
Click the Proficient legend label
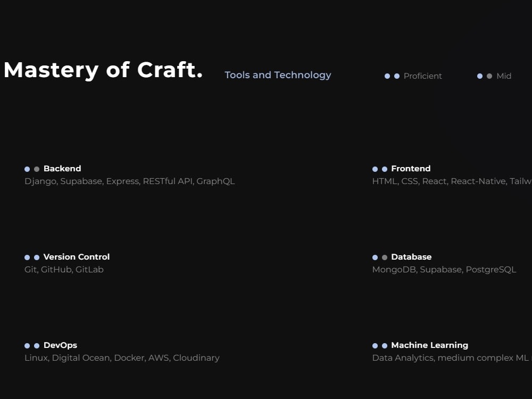pos(423,76)
